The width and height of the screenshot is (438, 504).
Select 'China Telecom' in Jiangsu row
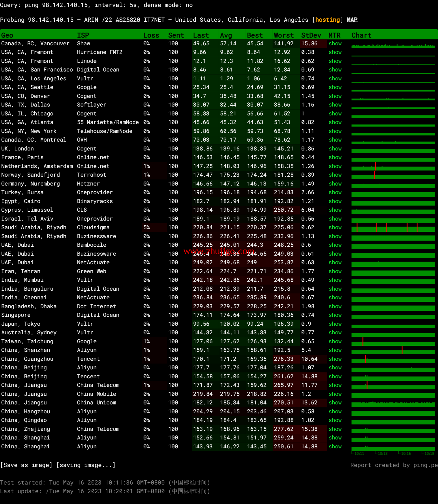pyautogui.click(x=98, y=385)
